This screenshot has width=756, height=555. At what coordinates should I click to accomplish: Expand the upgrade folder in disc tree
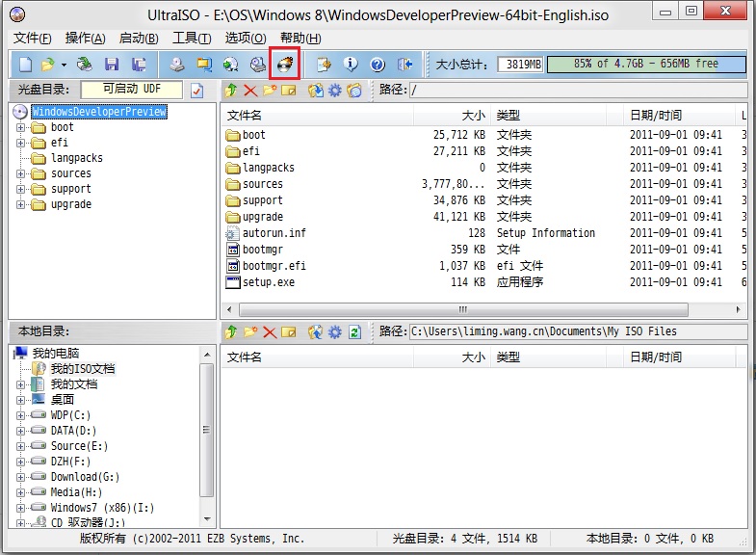21,205
